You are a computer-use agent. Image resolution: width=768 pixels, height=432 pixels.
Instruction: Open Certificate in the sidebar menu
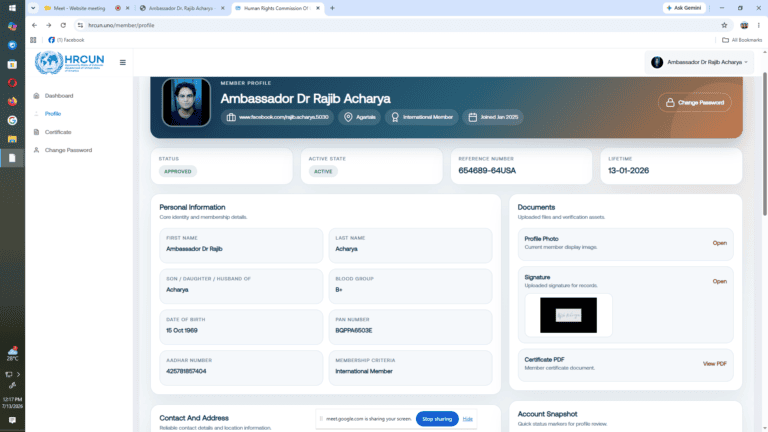(58, 132)
